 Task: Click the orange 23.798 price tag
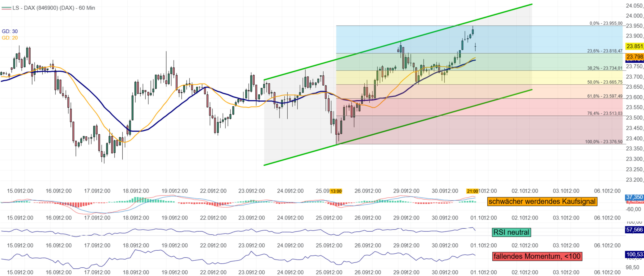[x=634, y=57]
